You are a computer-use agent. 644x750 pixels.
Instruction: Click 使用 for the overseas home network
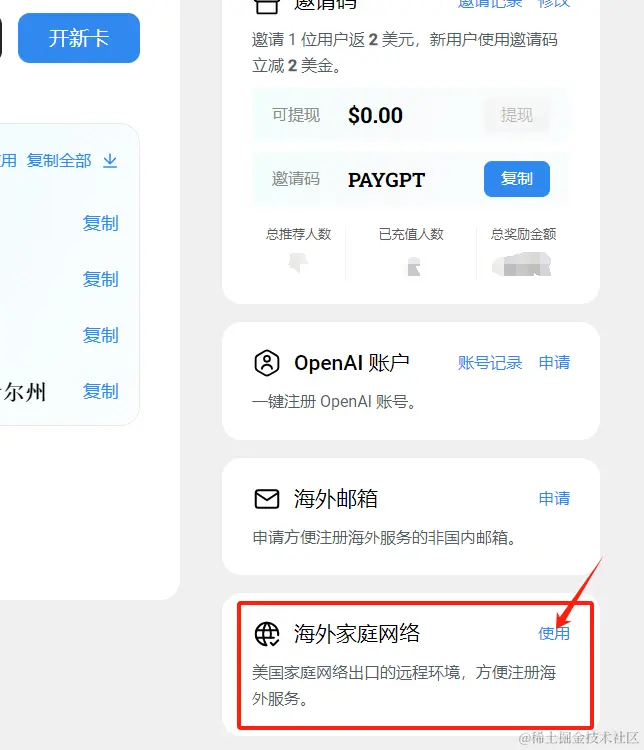tap(554, 633)
